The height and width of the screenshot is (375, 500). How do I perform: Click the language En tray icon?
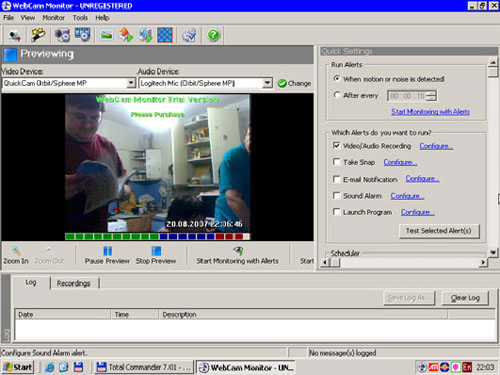pos(467,367)
